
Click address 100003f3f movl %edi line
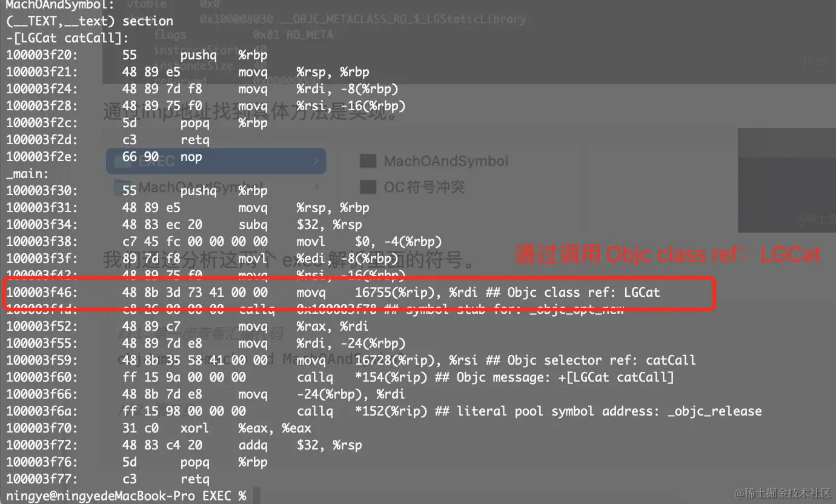[x=202, y=259]
